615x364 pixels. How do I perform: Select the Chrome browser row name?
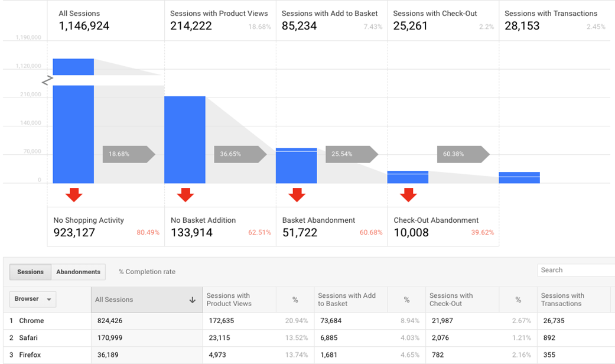(x=31, y=321)
